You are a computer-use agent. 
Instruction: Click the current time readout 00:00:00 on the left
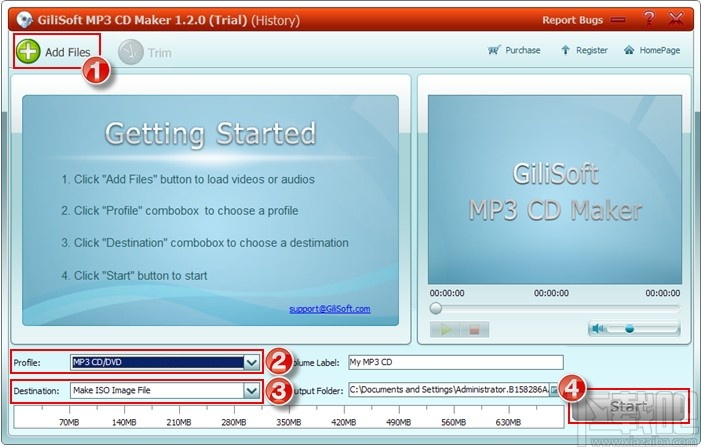(x=447, y=293)
